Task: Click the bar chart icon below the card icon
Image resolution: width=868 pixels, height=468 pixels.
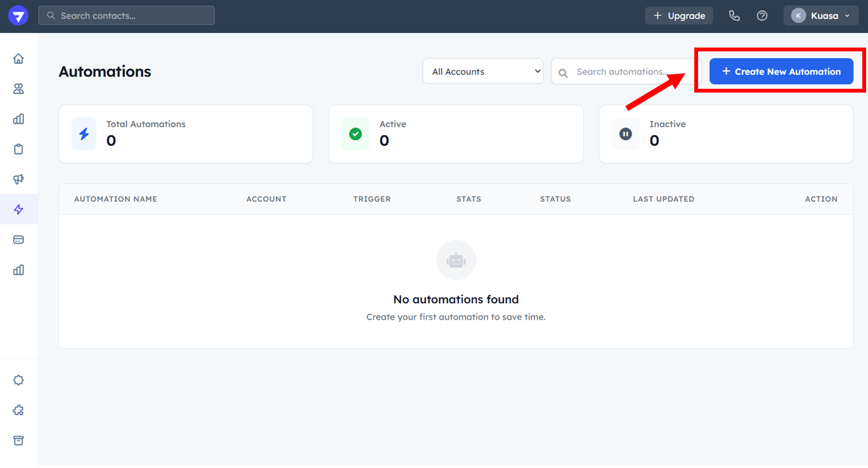Action: (x=18, y=270)
